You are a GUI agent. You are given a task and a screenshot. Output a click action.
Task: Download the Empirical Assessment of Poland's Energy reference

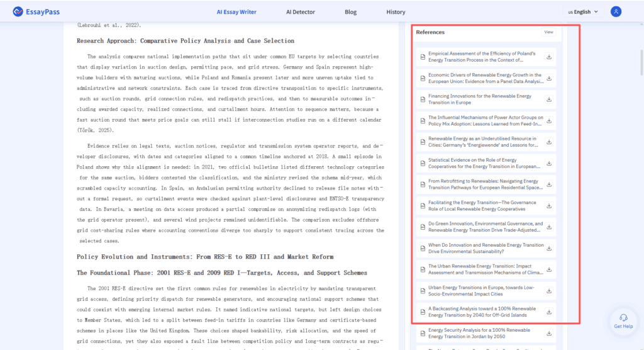pos(548,57)
